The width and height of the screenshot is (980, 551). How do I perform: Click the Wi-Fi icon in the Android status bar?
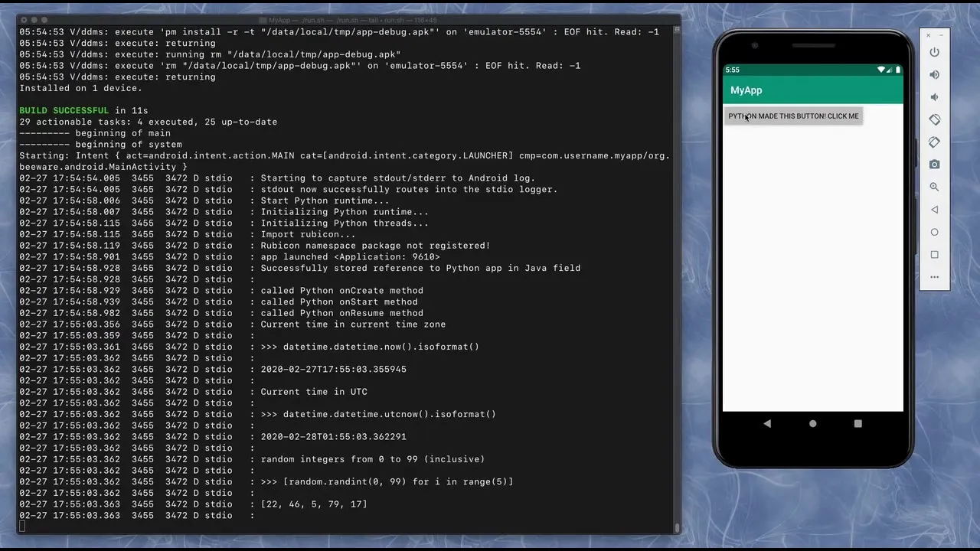pos(881,70)
